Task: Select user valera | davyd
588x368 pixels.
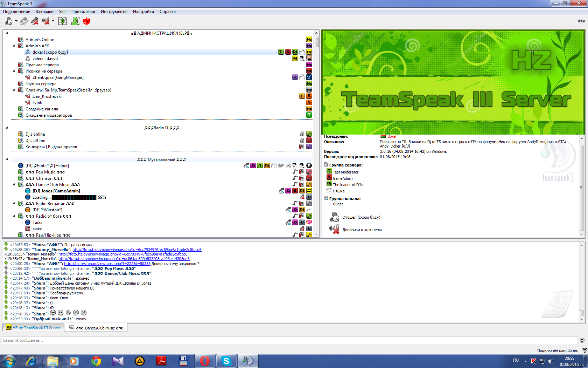Action: pos(45,59)
